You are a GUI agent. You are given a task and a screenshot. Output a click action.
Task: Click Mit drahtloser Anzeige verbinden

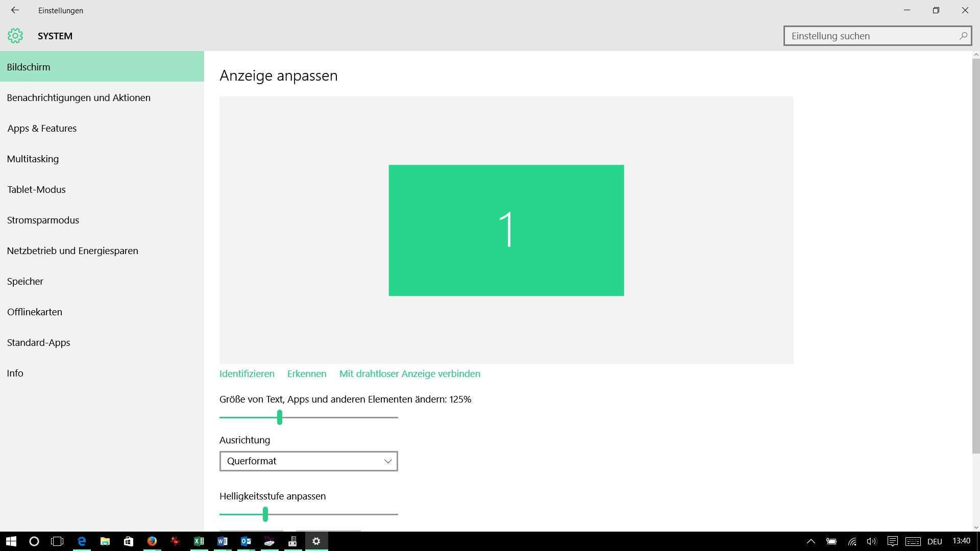point(409,373)
